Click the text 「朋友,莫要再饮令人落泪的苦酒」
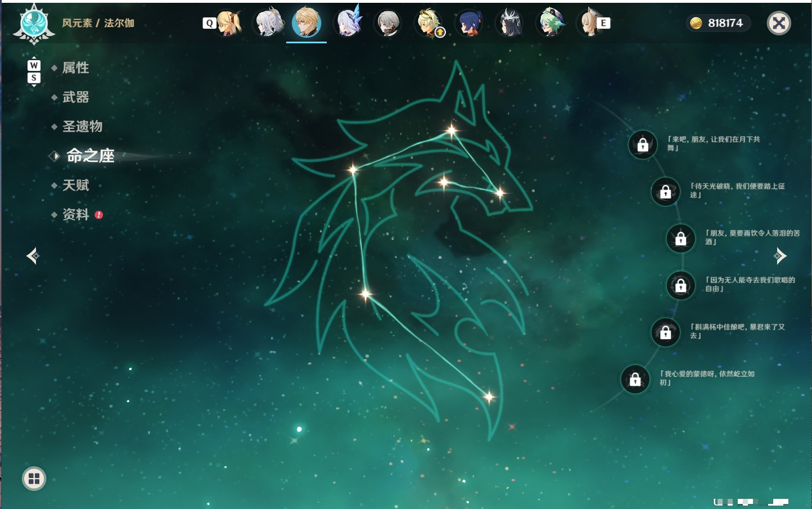 [752, 237]
